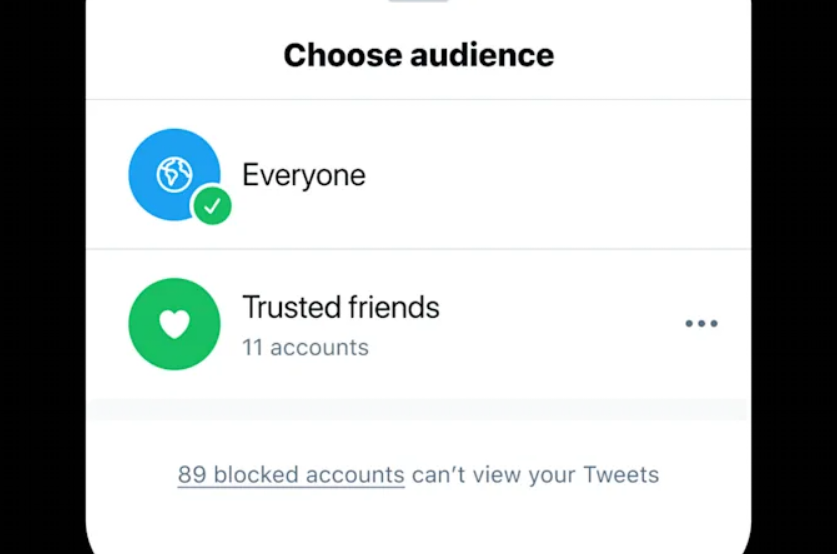Open the '89 blocked accounts' link

click(x=291, y=474)
